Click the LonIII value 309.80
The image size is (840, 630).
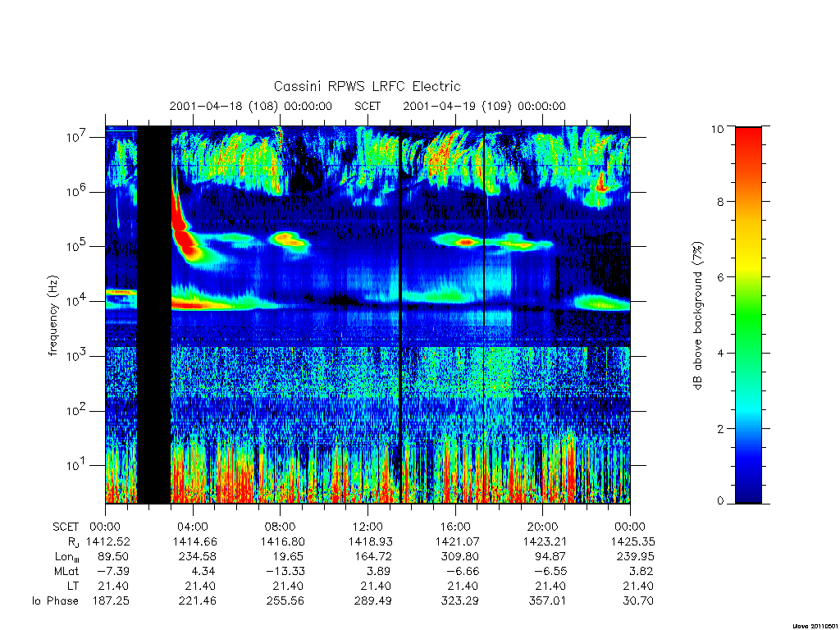[460, 557]
